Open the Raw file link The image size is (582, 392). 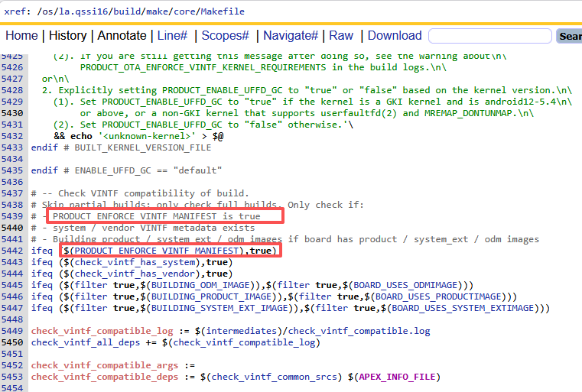[x=341, y=36]
